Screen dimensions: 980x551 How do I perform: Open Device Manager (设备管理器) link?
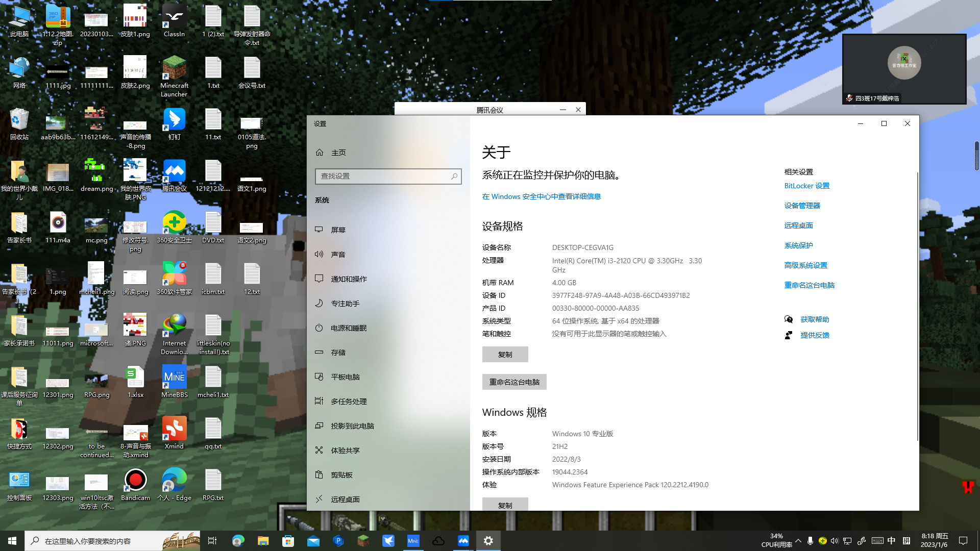[802, 206]
